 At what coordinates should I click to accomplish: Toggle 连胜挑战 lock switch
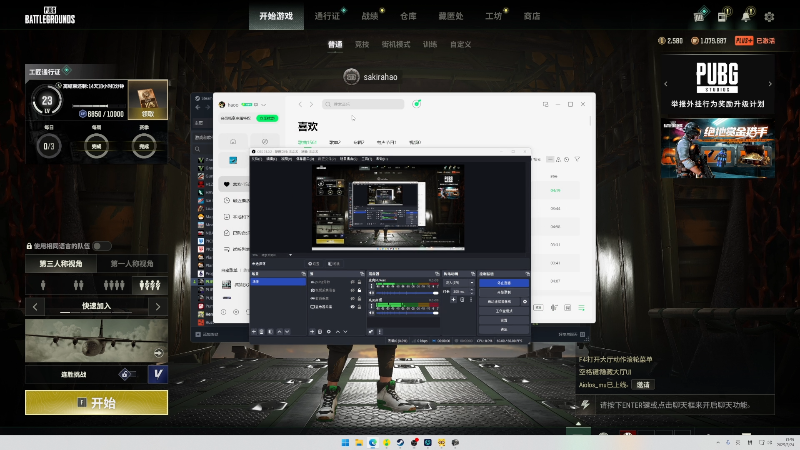pos(127,374)
